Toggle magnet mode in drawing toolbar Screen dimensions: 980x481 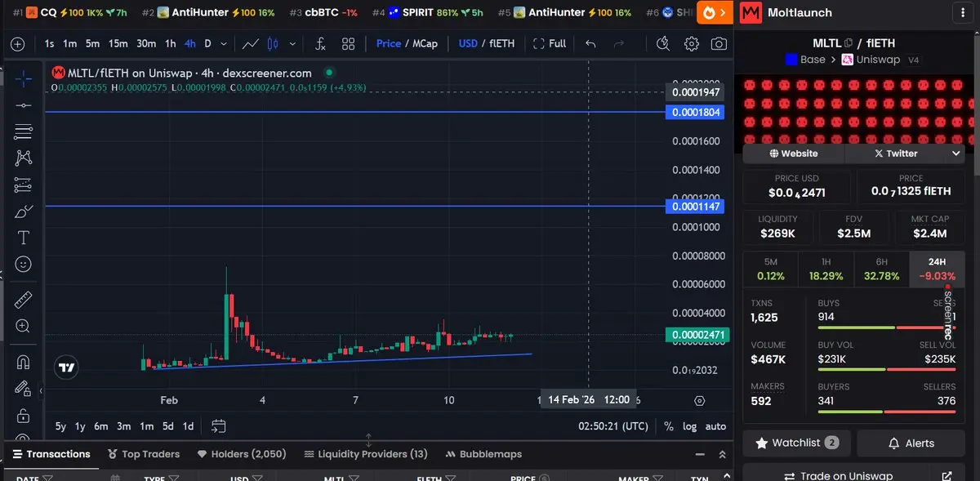click(x=23, y=361)
